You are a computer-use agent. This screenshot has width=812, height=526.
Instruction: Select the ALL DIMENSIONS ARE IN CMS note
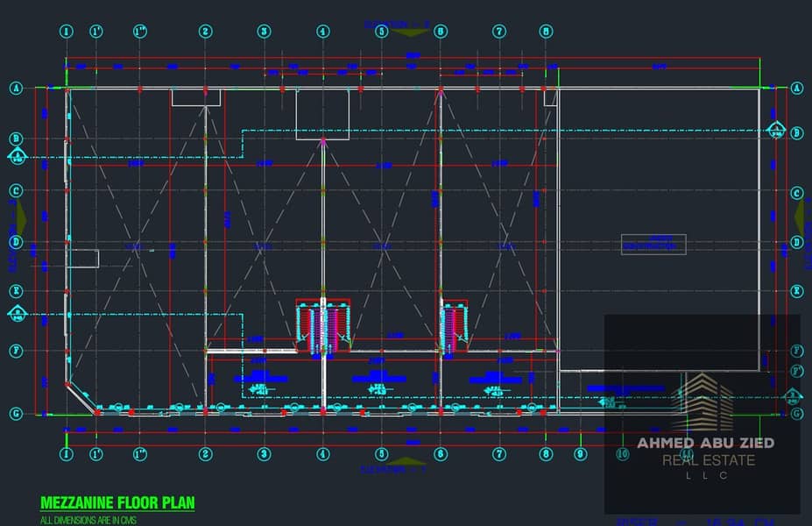(x=88, y=520)
